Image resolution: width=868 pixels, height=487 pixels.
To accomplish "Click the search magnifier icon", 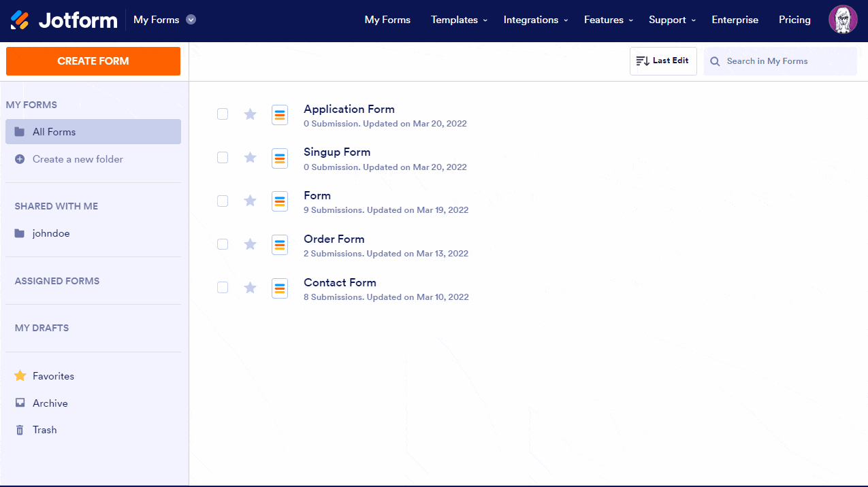I will (x=715, y=61).
